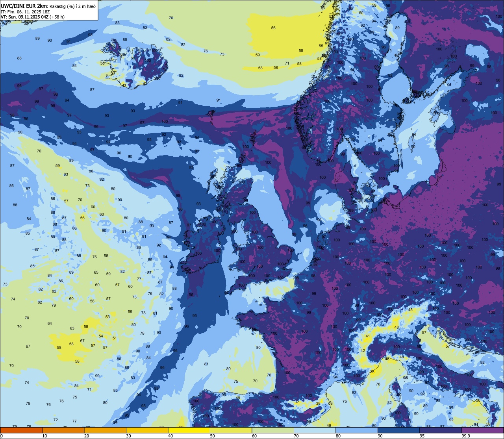
Task: Click the humidity value '65' on the map
Action: coord(96,272)
